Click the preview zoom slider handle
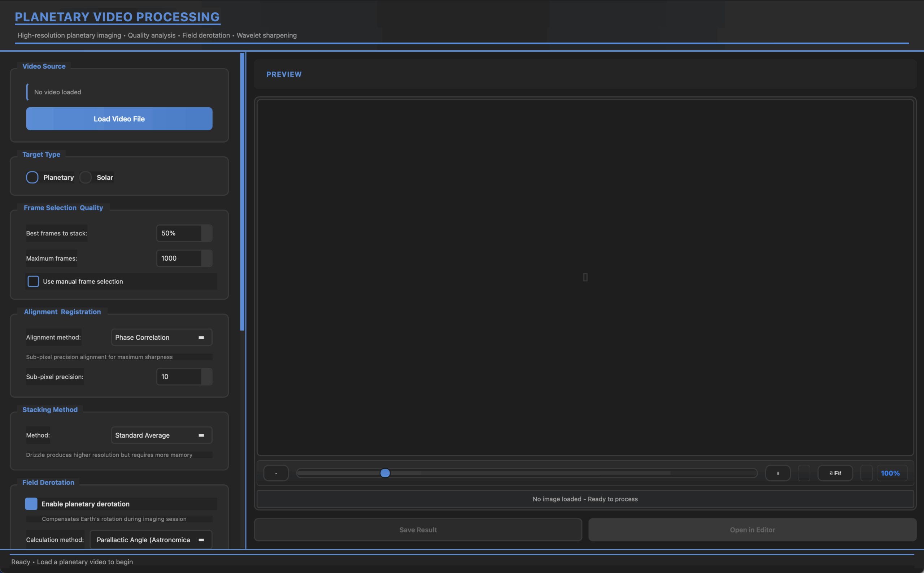Image resolution: width=924 pixels, height=573 pixels. pos(385,473)
